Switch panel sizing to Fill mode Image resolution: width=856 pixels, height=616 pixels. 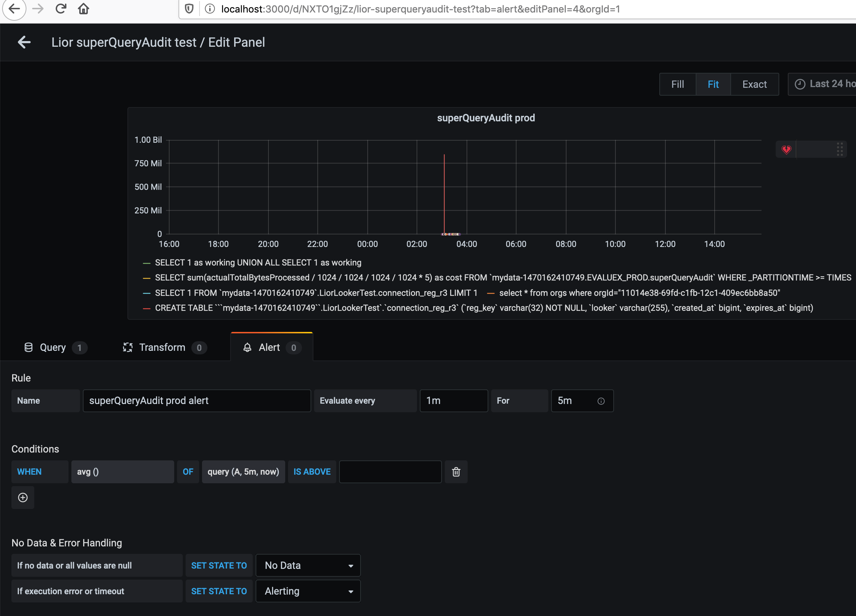pos(678,84)
